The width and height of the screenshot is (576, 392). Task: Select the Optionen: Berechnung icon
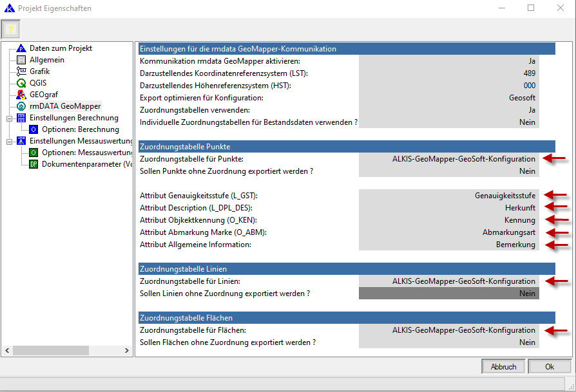tap(34, 129)
